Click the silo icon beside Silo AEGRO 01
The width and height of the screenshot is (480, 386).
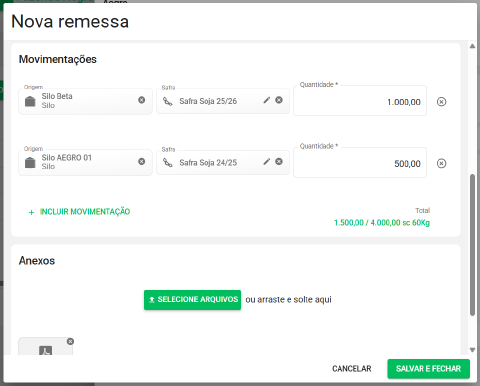30,162
